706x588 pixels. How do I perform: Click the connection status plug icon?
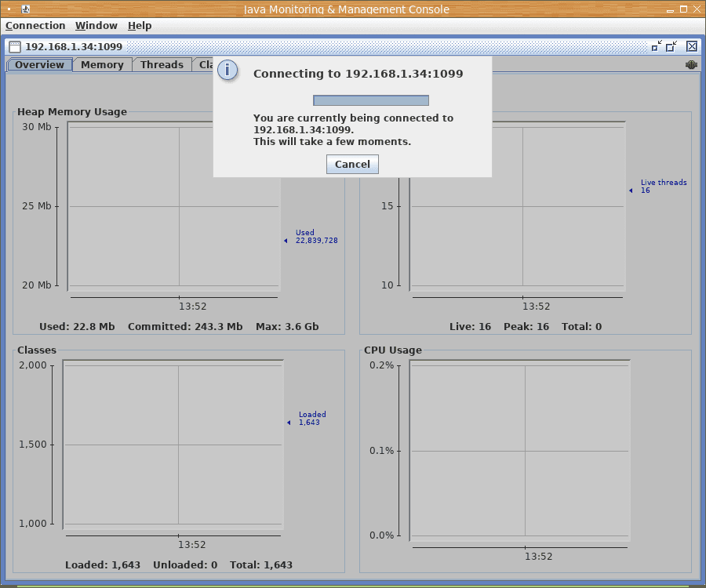(x=691, y=65)
